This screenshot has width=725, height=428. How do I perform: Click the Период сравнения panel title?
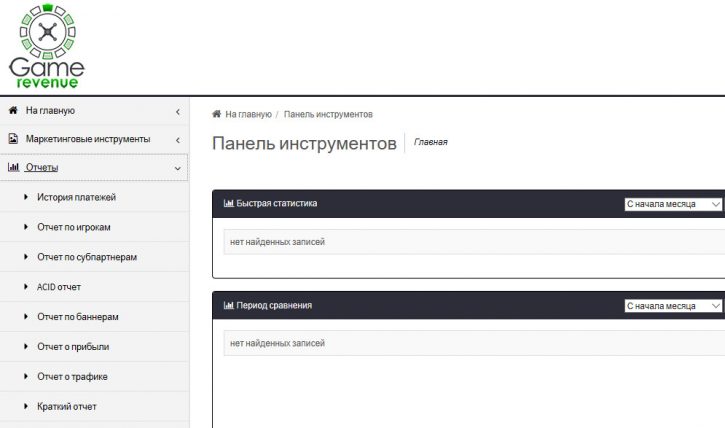click(274, 305)
